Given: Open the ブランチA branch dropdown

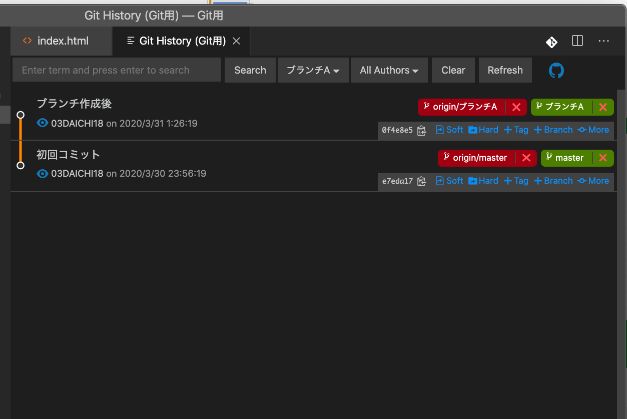Looking at the screenshot, I should (x=313, y=70).
